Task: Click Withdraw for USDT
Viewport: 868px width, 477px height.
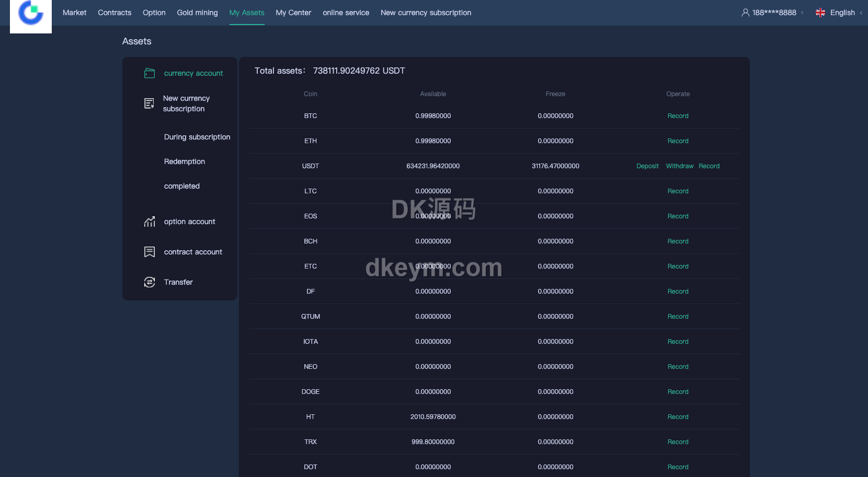Action: point(679,166)
